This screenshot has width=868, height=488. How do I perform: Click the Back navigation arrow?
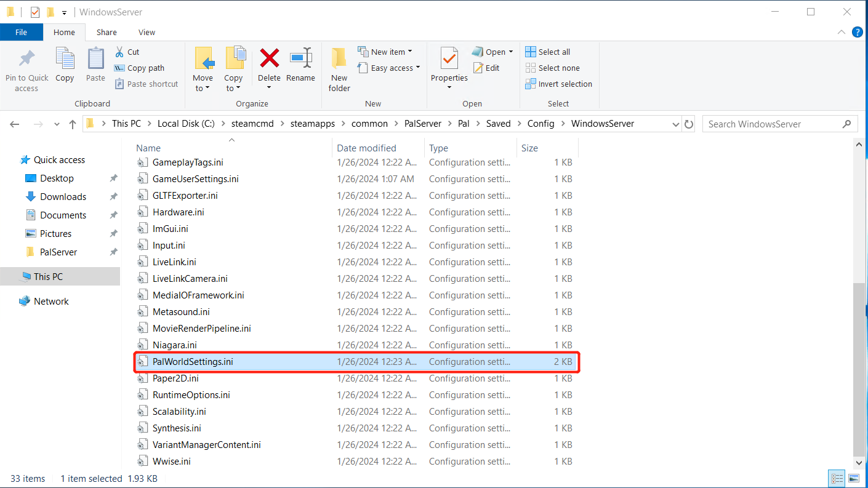point(15,124)
